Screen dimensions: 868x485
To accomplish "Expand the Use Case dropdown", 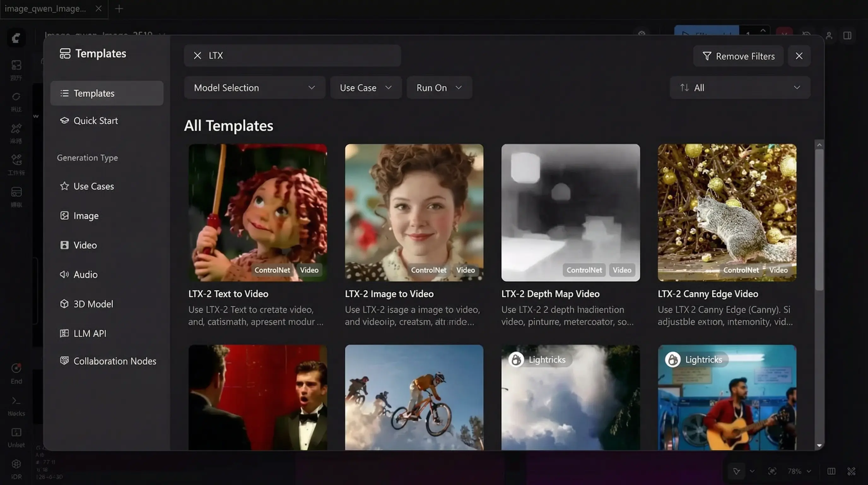I will 366,88.
